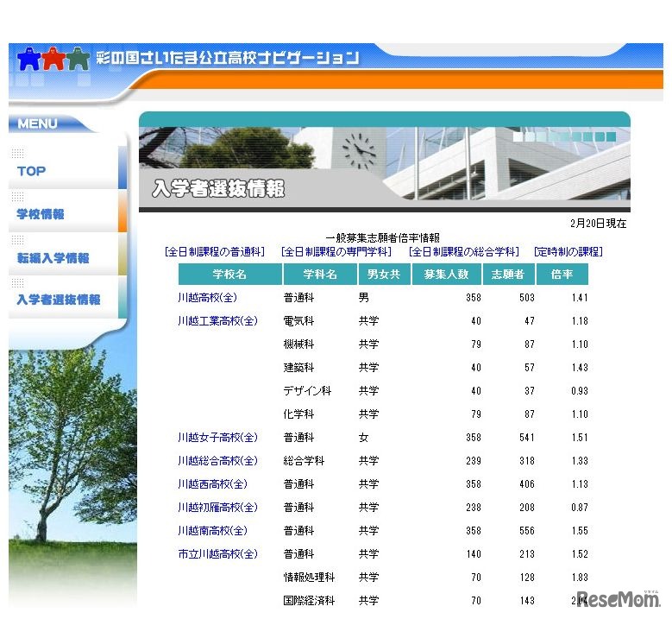The image size is (672, 619).
Task: Select applicant count 406 for 川越西高校
Action: [x=527, y=484]
